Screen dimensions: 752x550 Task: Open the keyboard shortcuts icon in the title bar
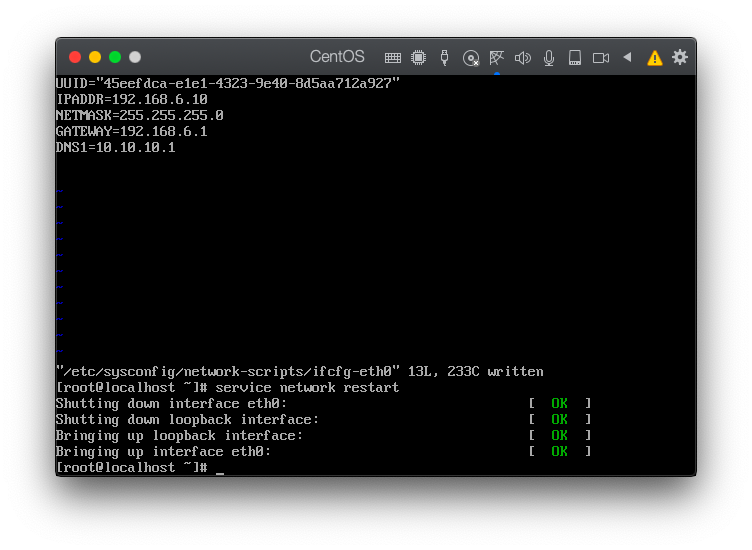coord(392,58)
